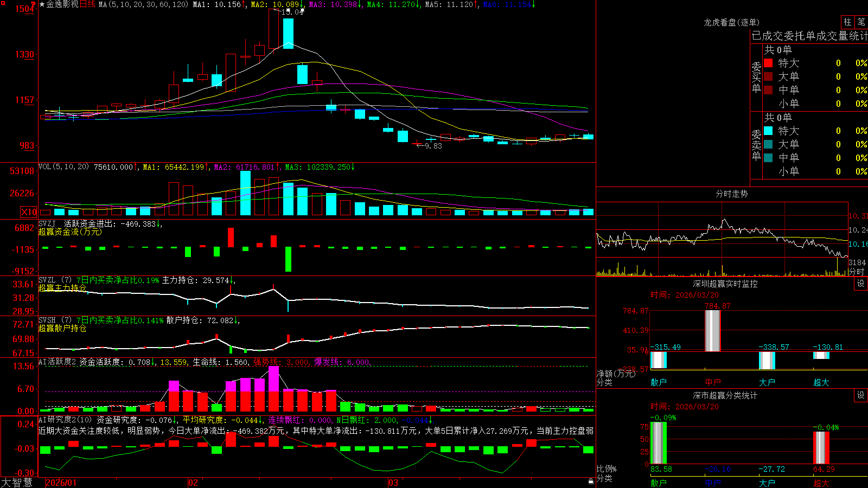The height and width of the screenshot is (488, 868).
Task: Open VOL(5,10,20) indicator parameters
Action: click(x=63, y=167)
